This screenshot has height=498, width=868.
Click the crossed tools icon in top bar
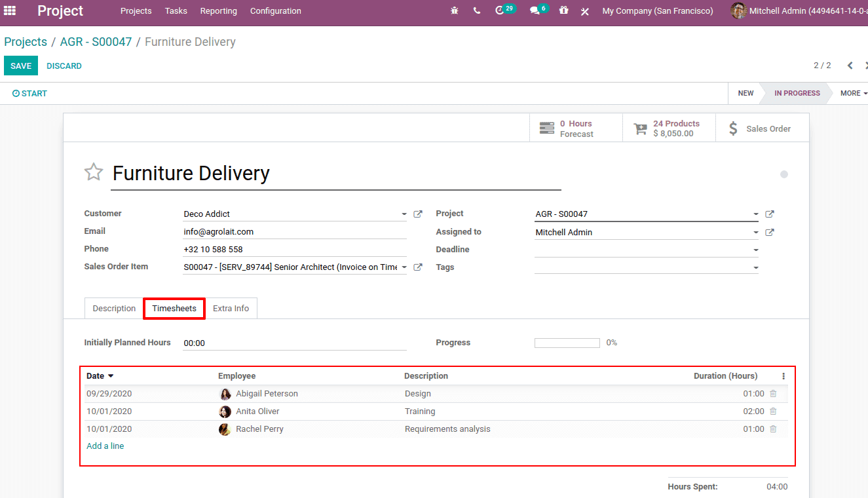coord(585,11)
